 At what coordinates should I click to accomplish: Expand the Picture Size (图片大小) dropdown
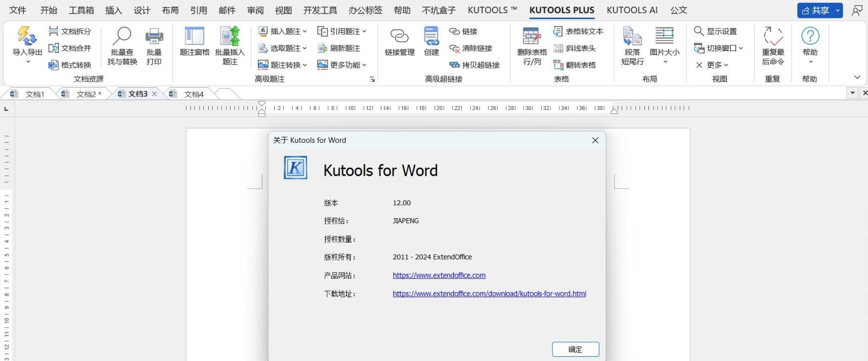coord(665,62)
